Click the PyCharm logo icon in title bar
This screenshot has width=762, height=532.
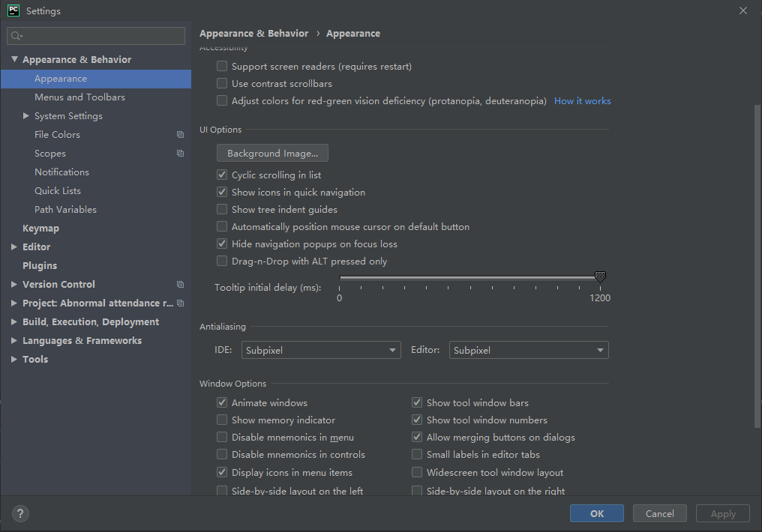click(13, 10)
